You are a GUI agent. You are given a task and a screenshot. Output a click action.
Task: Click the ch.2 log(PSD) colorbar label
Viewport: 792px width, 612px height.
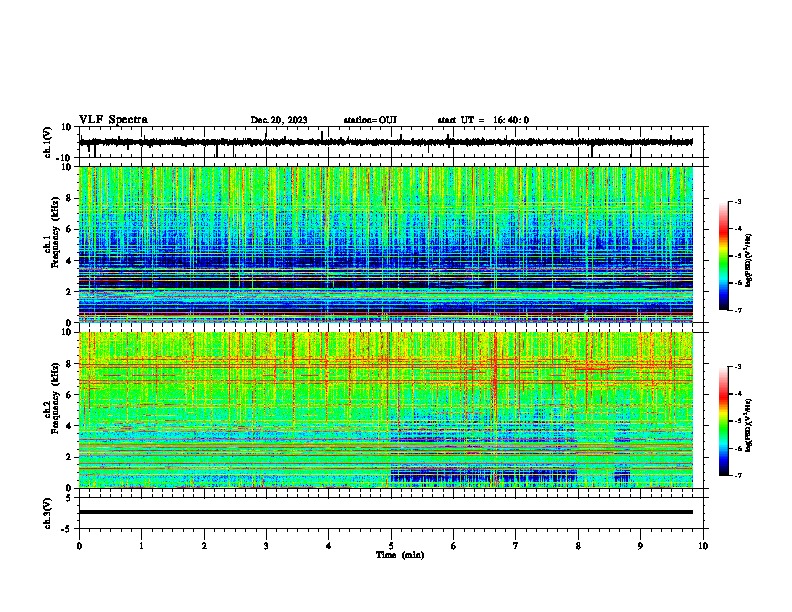[749, 425]
